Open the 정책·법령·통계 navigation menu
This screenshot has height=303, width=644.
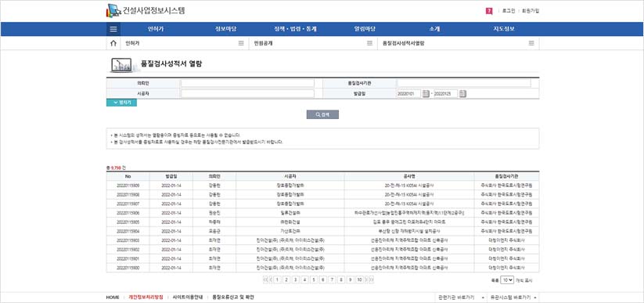[295, 29]
